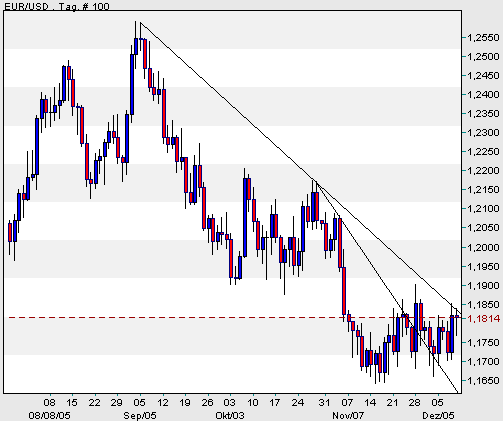Viewport: 503px width, 421px height.
Task: Click the EUR/USD Tag # 100 chart title
Action: click(57, 6)
